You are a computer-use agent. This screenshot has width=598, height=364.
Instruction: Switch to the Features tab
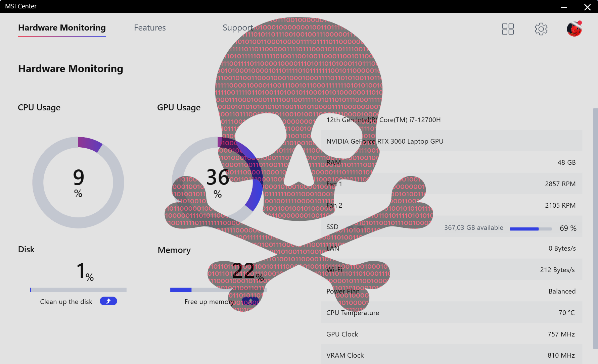point(150,28)
